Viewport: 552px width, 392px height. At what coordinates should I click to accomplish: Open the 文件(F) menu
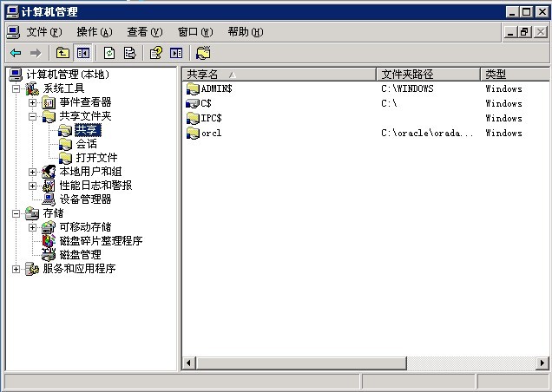coord(44,32)
